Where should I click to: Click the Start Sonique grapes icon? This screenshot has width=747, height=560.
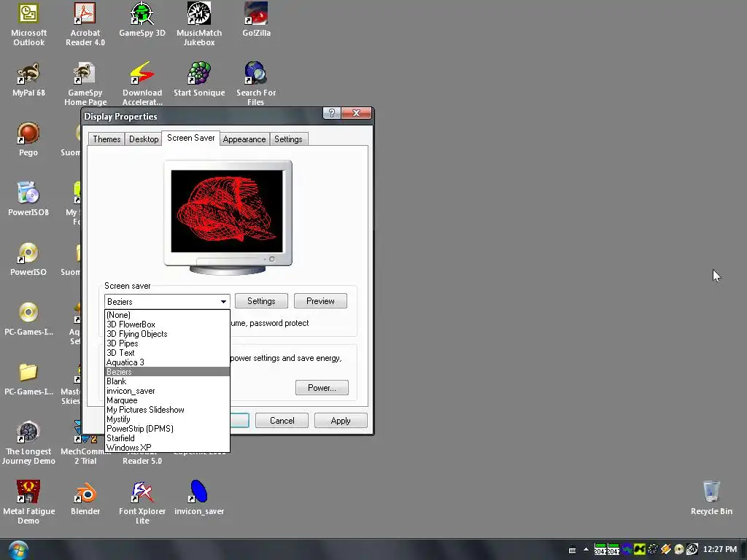[x=199, y=80]
